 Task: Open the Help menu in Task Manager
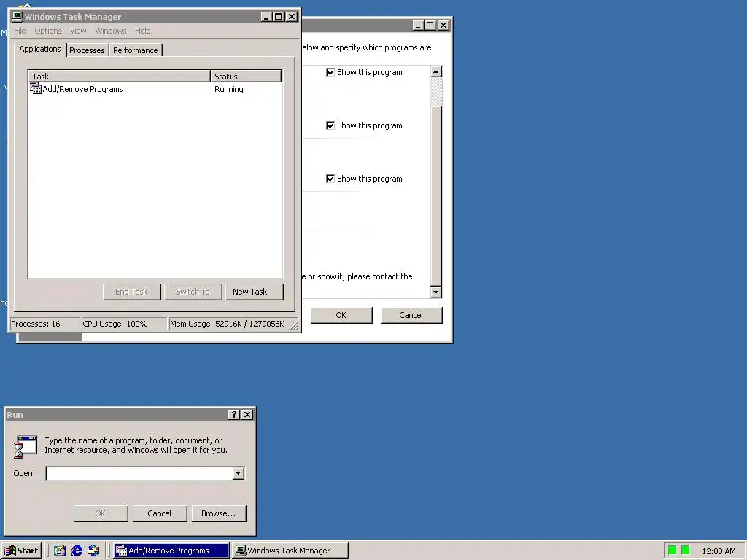coord(142,31)
